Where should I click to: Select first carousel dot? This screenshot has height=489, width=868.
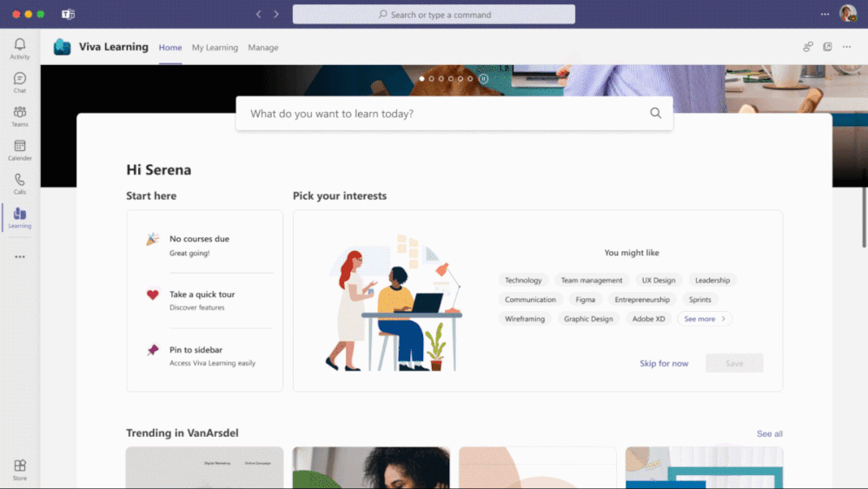(x=421, y=78)
